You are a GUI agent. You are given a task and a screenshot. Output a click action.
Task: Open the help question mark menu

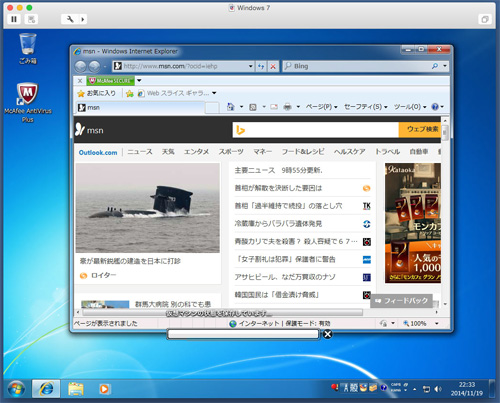pos(437,107)
